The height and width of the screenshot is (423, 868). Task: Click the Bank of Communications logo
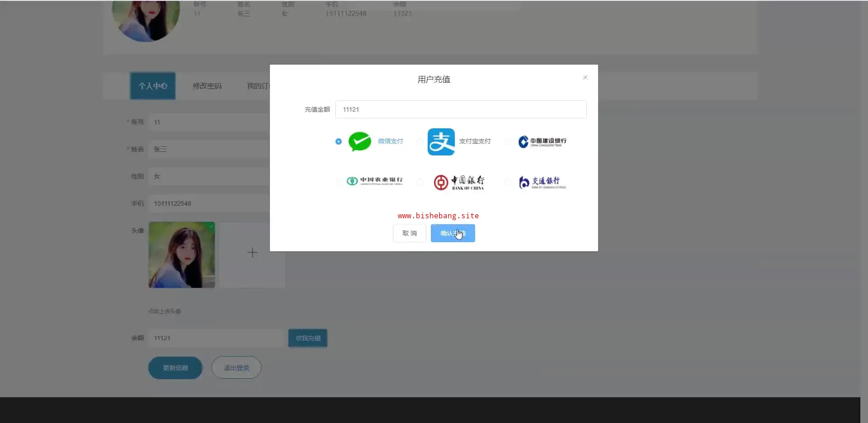[542, 182]
